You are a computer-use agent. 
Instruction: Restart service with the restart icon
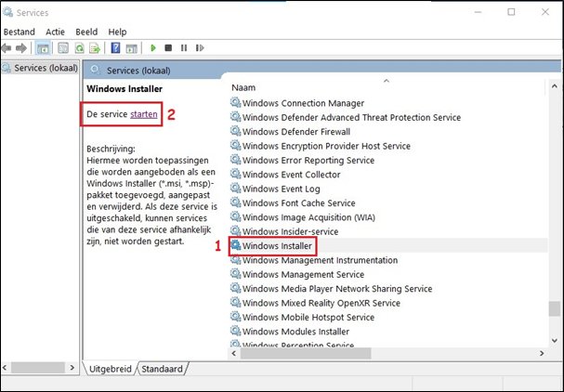200,47
